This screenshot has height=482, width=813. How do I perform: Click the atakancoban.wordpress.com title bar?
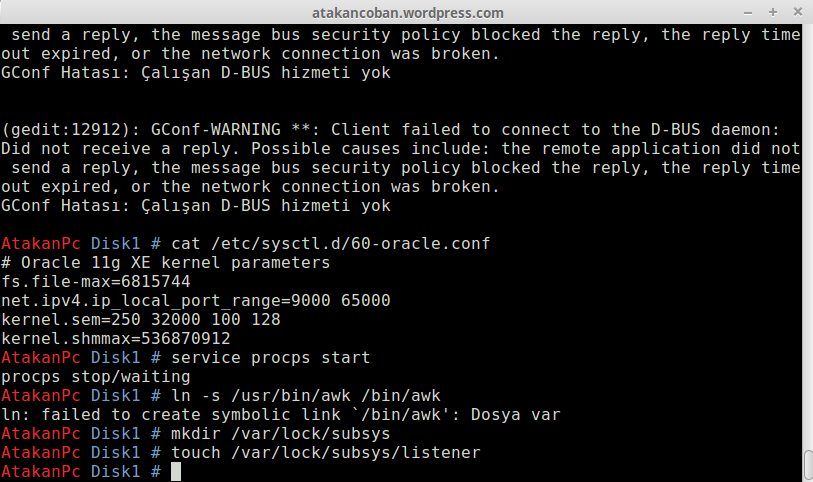(408, 12)
